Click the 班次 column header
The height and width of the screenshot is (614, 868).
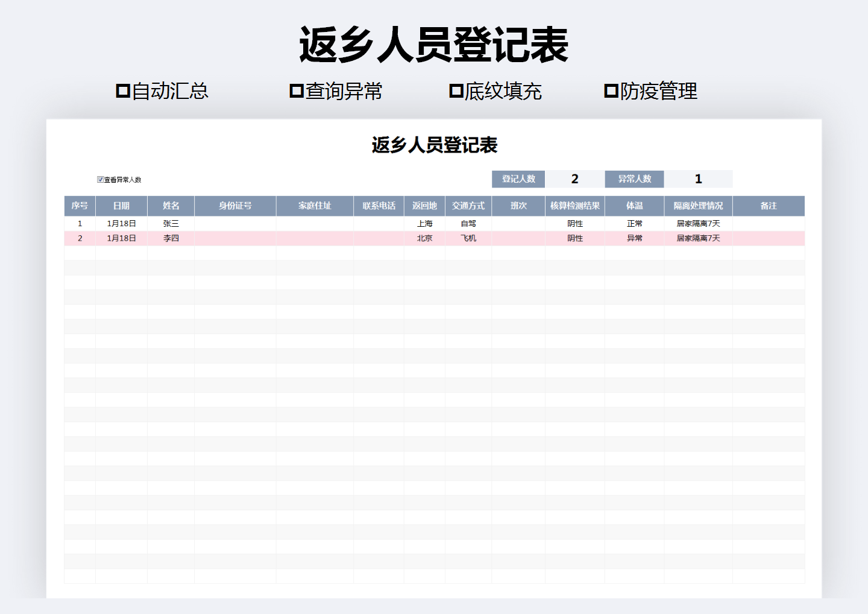pos(518,206)
